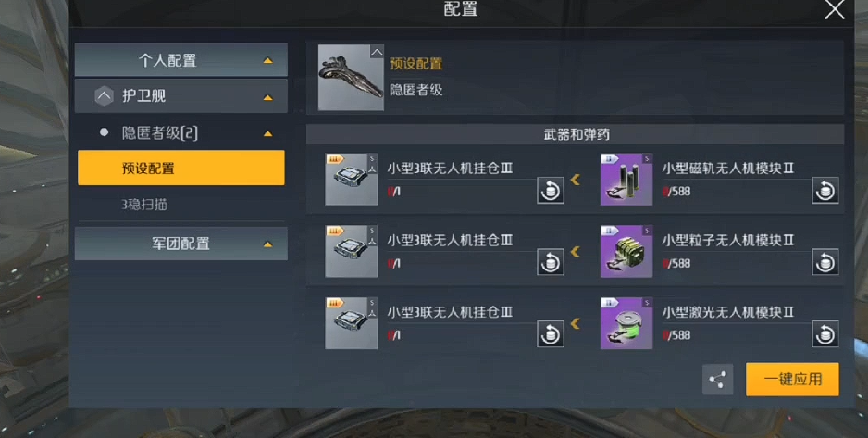
Task: Collapse the ship header using its corner arrow
Action: [x=377, y=52]
